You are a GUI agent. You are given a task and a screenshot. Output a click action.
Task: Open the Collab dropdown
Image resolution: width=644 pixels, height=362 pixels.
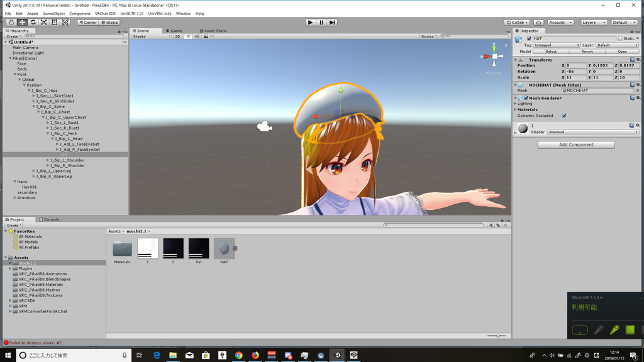[517, 23]
